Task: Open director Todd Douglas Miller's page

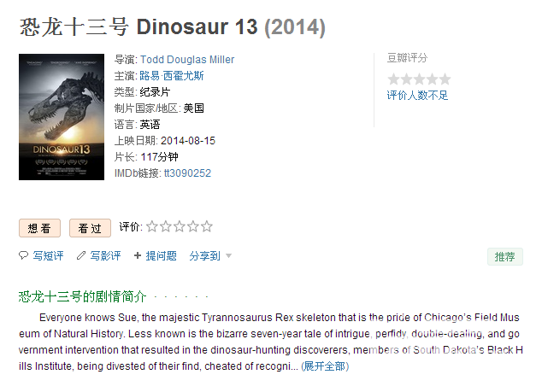Action: pyautogui.click(x=187, y=60)
